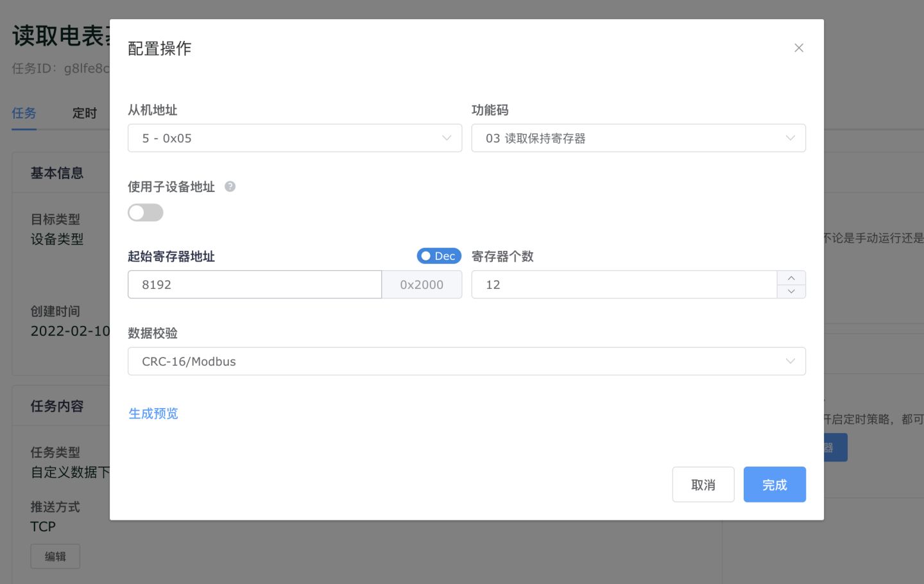Click the 寄存器个数 field label
This screenshot has width=924, height=584.
point(502,256)
